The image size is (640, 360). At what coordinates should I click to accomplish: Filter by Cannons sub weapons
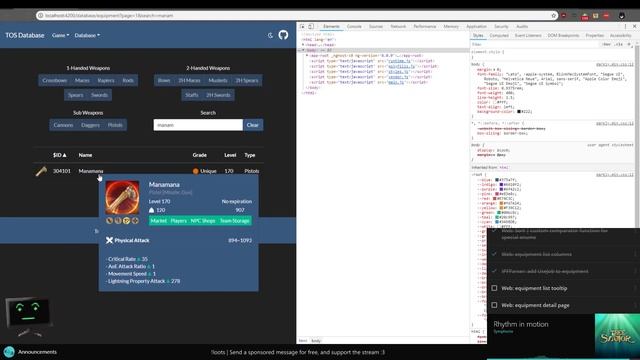pyautogui.click(x=63, y=125)
